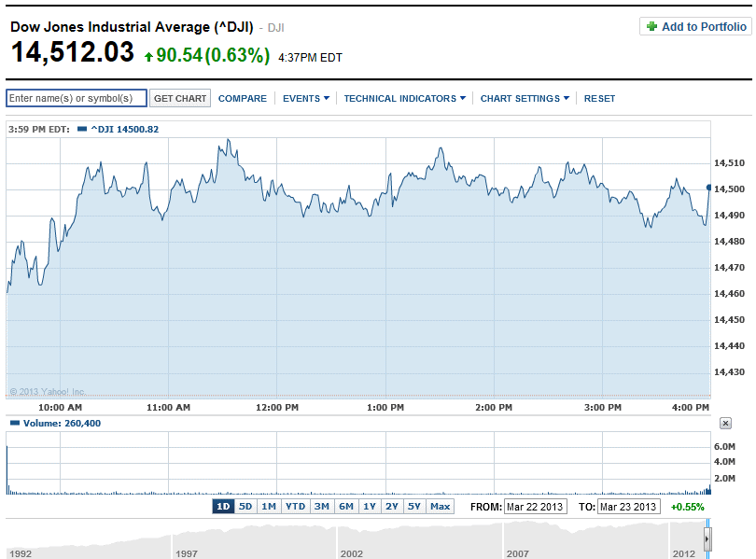
Task: Click the ^DJI 14500.82 legend text
Action: [x=125, y=129]
